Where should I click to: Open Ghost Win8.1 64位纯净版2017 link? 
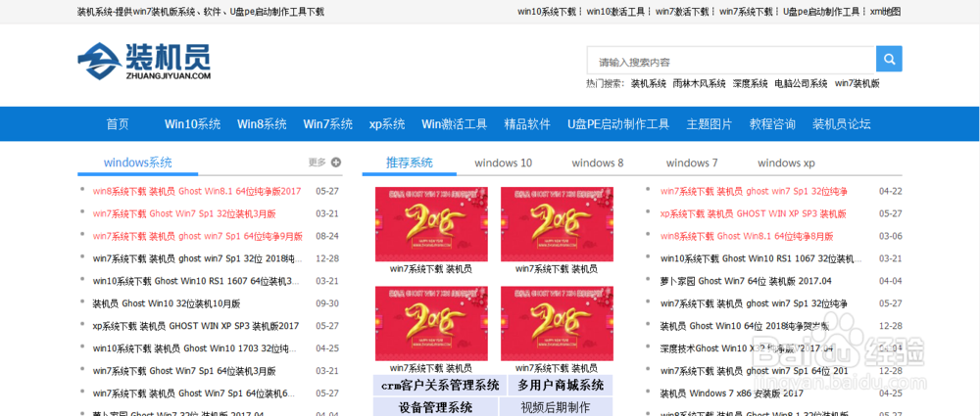tap(197, 191)
